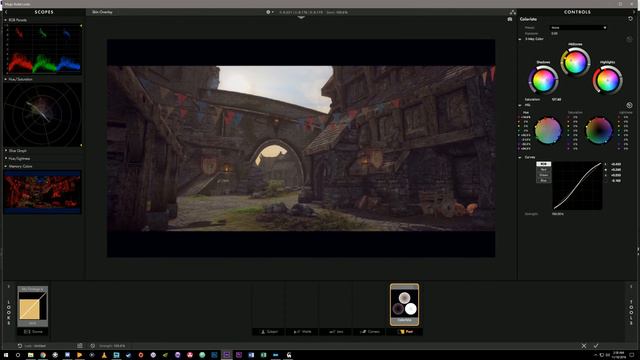Screen dimensions: 640x360
Task: Collapse the HSL section
Action: [x=520, y=105]
